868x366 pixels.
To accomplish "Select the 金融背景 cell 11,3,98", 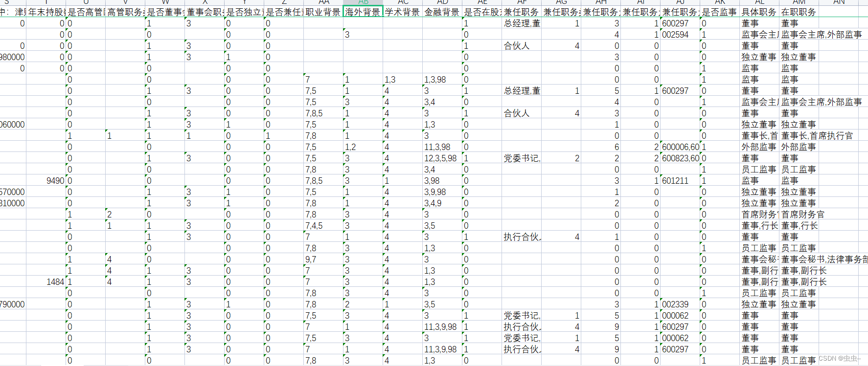I will [x=442, y=147].
